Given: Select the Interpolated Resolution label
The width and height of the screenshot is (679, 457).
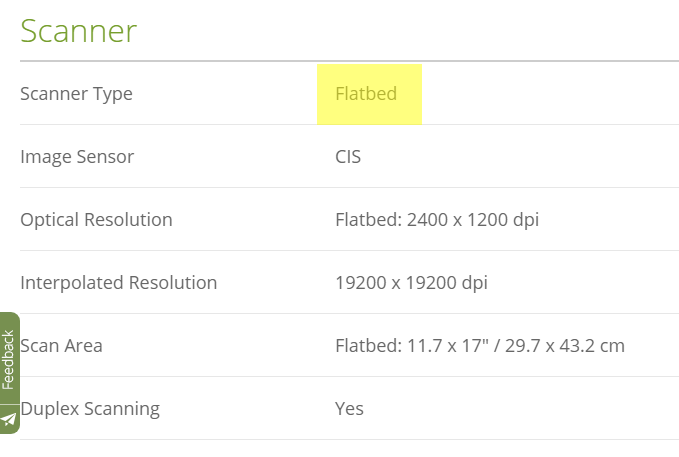Looking at the screenshot, I should tap(118, 283).
